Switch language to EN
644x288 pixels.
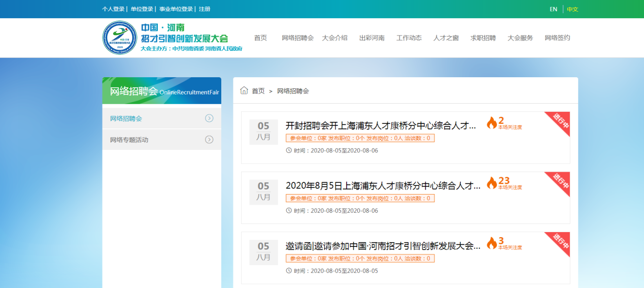tap(553, 9)
